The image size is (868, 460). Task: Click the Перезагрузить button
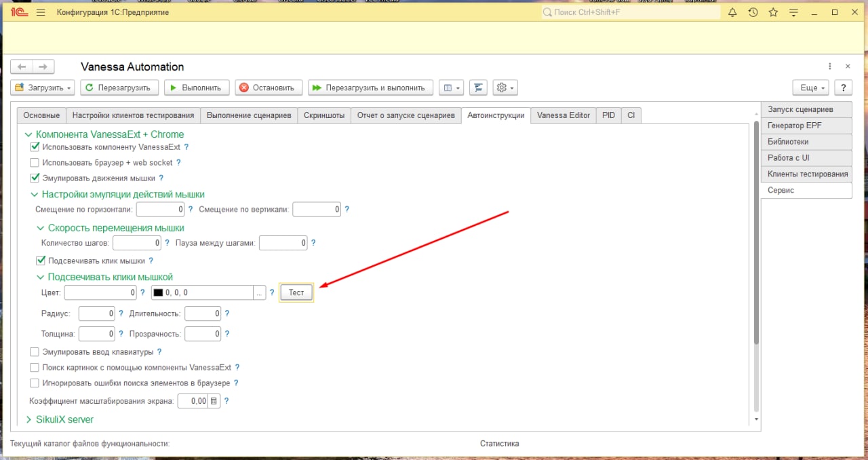pyautogui.click(x=120, y=88)
